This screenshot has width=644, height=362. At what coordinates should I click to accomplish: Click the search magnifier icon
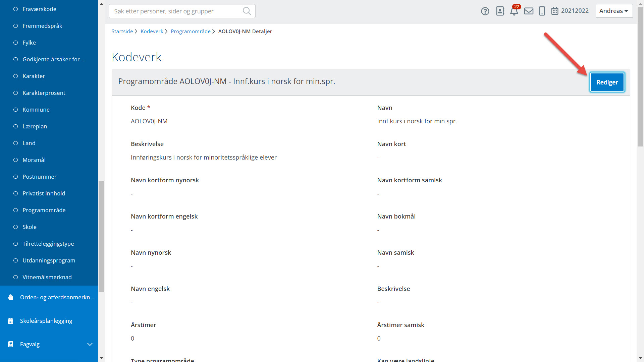[247, 11]
